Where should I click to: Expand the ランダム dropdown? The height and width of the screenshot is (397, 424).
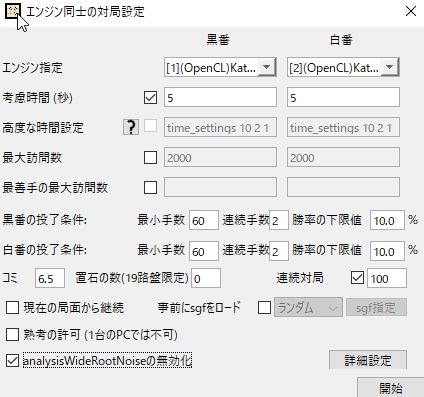(x=308, y=307)
